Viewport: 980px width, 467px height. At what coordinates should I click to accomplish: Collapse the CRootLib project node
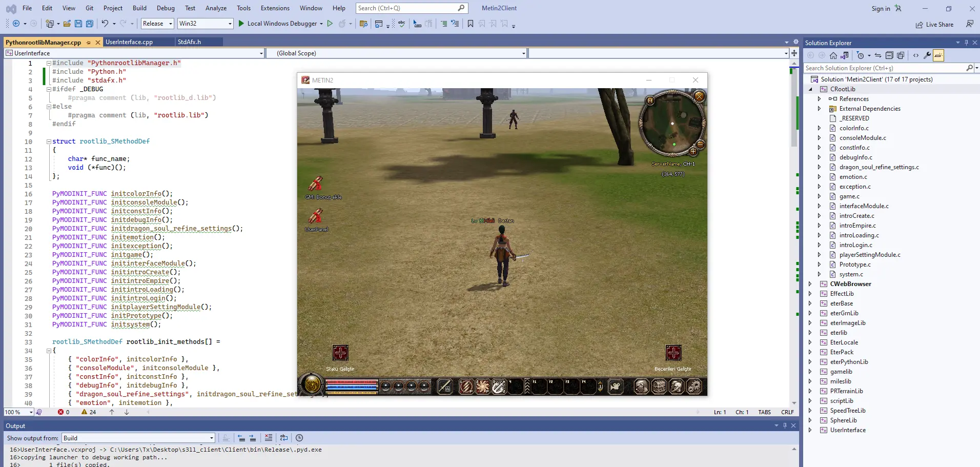tap(810, 89)
